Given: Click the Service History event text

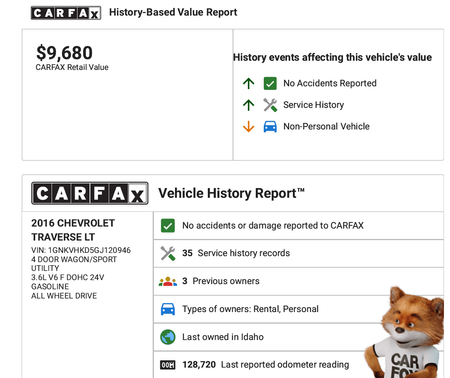Looking at the screenshot, I should [x=313, y=105].
